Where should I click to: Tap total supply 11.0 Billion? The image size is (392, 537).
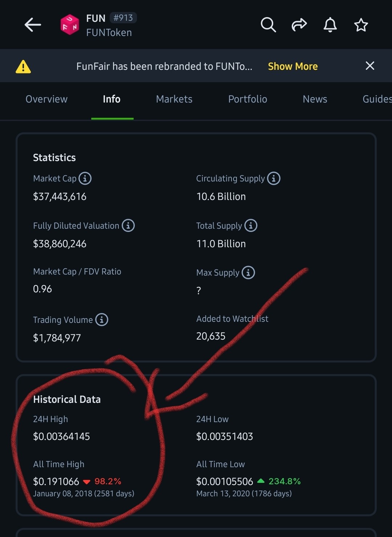[221, 244]
